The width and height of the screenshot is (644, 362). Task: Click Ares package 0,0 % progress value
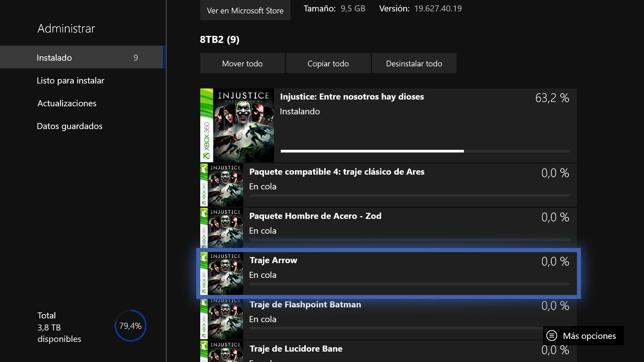tap(555, 173)
